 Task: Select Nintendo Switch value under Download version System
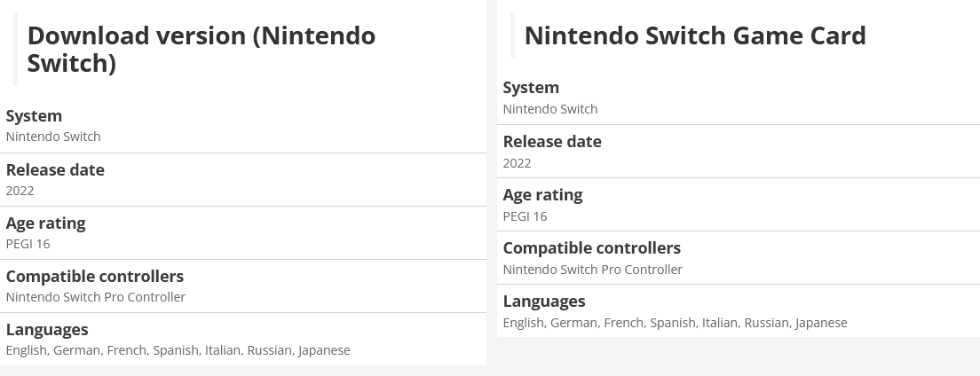[x=53, y=137]
